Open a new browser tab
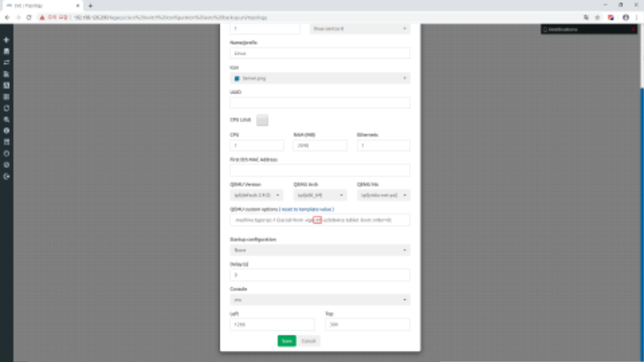Image resolution: width=644 pixels, height=362 pixels. coord(90,6)
